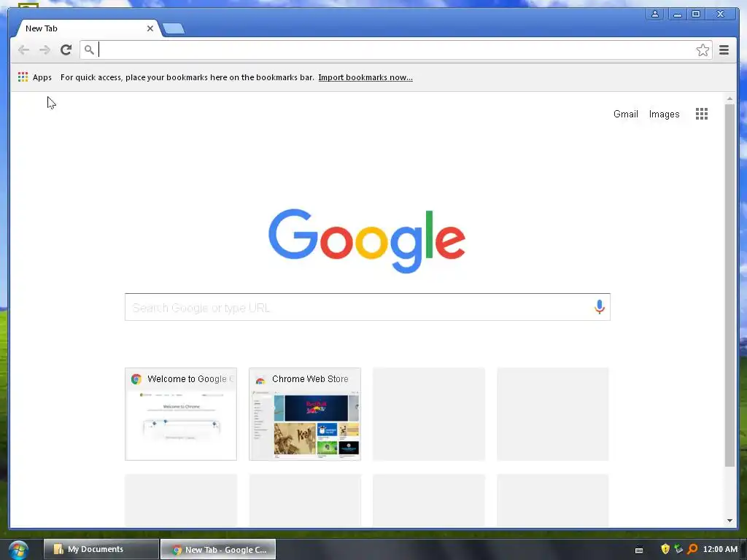Open a new tab with the small tab button

(174, 29)
